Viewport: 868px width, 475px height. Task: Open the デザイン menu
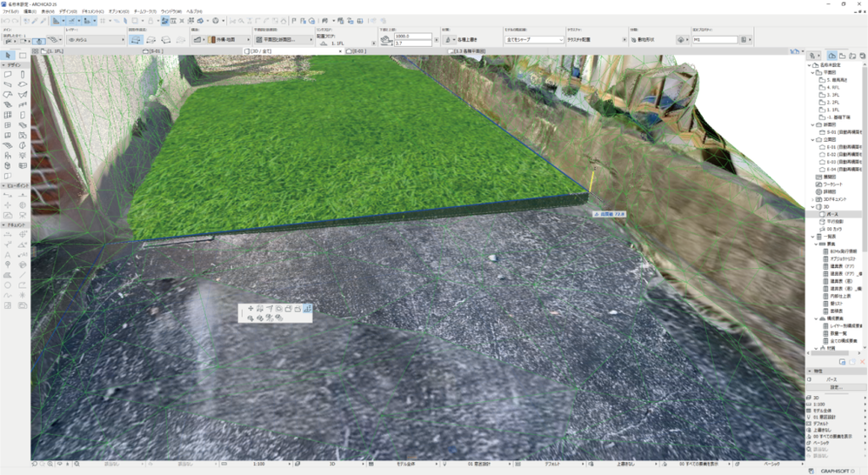click(68, 11)
